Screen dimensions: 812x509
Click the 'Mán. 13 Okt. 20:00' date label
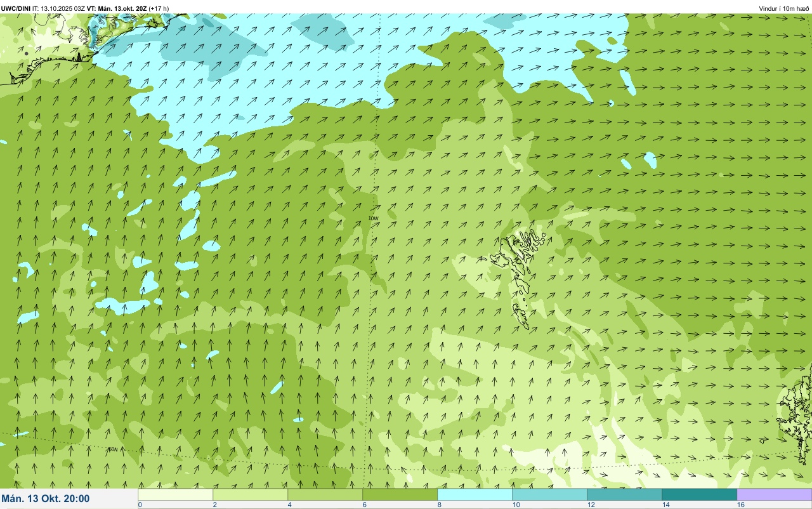tap(46, 499)
